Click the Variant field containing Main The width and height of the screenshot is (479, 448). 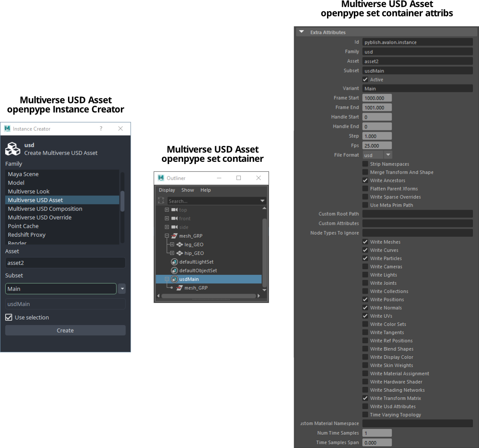click(x=418, y=89)
